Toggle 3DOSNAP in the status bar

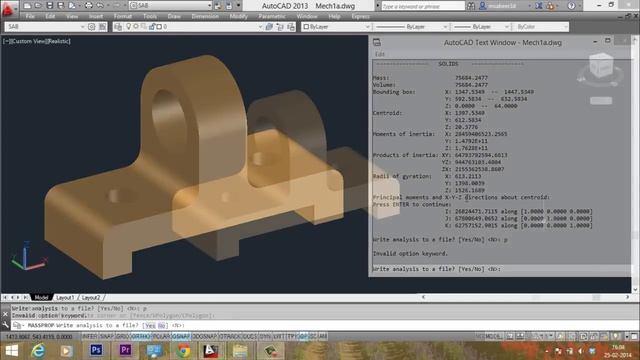[x=205, y=337]
